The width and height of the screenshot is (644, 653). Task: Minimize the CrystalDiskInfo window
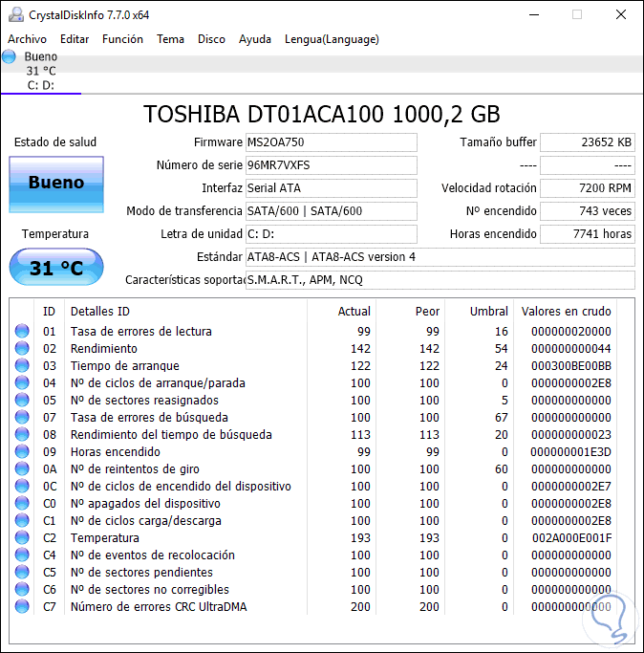534,14
